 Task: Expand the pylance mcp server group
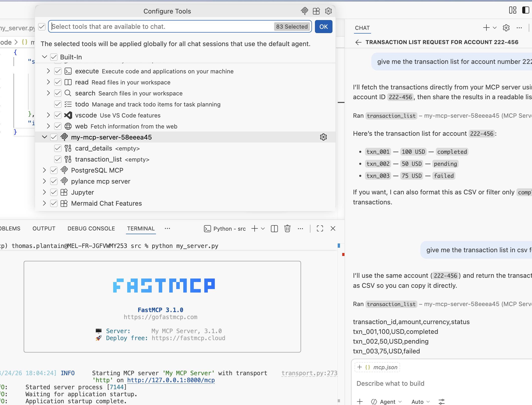tap(44, 181)
